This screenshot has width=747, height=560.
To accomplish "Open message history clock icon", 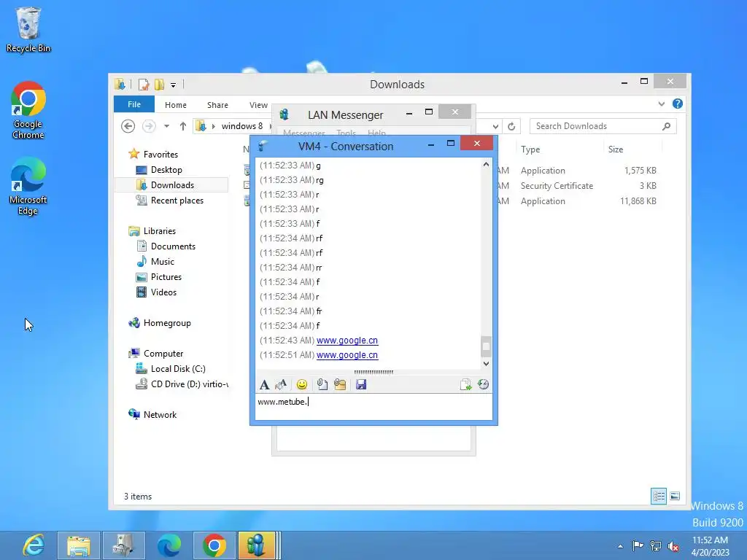I will [483, 385].
